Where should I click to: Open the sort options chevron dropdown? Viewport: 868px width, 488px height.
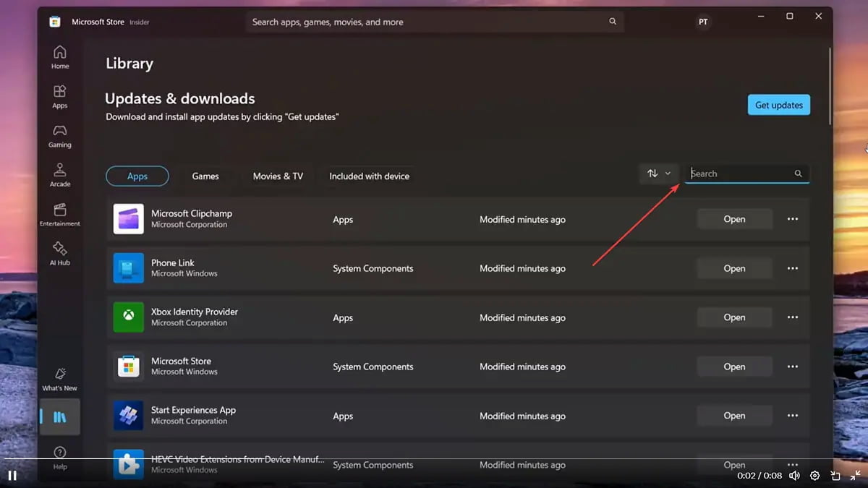[x=666, y=174]
